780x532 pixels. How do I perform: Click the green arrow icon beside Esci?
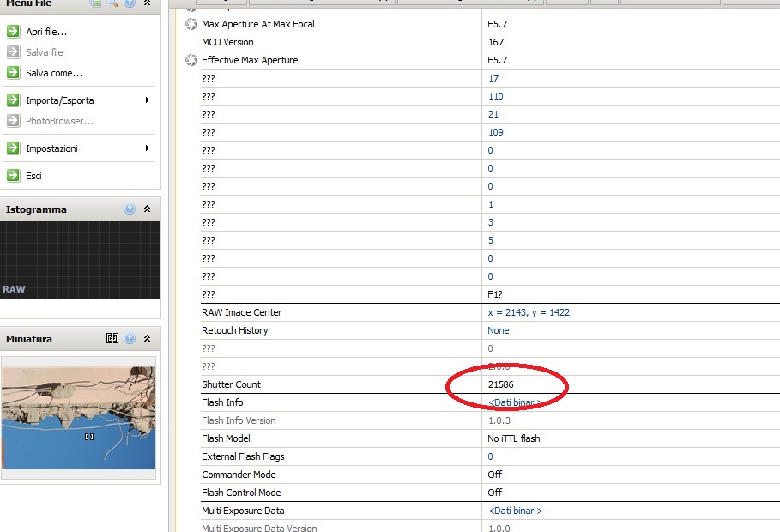[13, 176]
